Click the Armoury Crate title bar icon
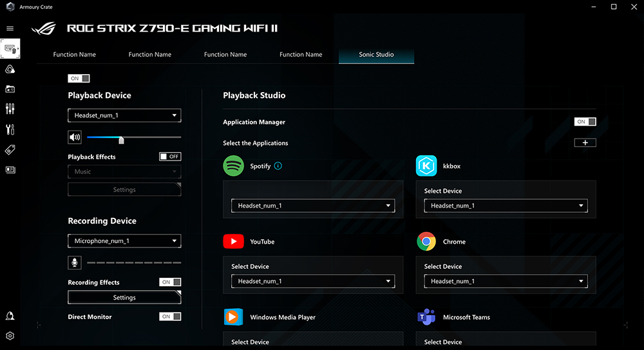 point(10,6)
